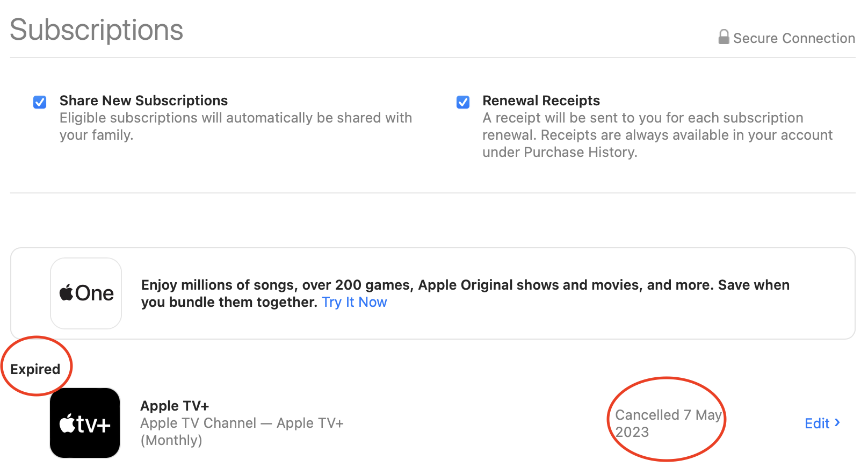Click the (Monthly) billing period text
Screen dimensions: 868x474
point(171,440)
